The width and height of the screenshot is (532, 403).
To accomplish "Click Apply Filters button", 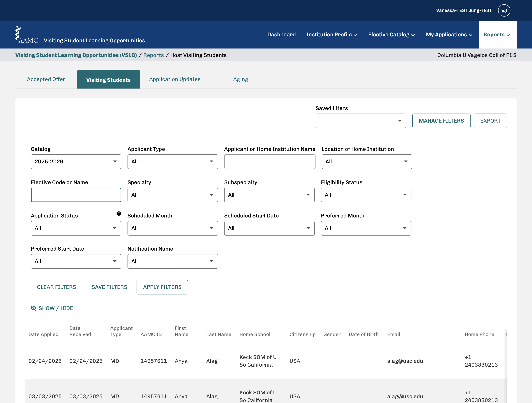I will (x=162, y=287).
